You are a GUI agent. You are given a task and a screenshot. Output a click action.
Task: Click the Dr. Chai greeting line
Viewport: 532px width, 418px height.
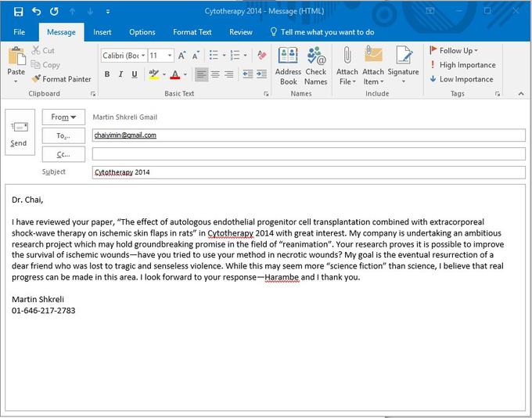coord(27,200)
